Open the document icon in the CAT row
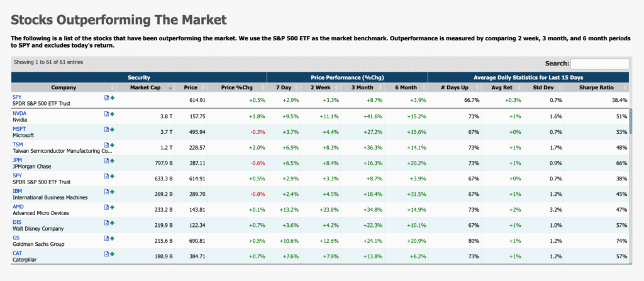Viewport: 644px width, 281px height. point(106,255)
